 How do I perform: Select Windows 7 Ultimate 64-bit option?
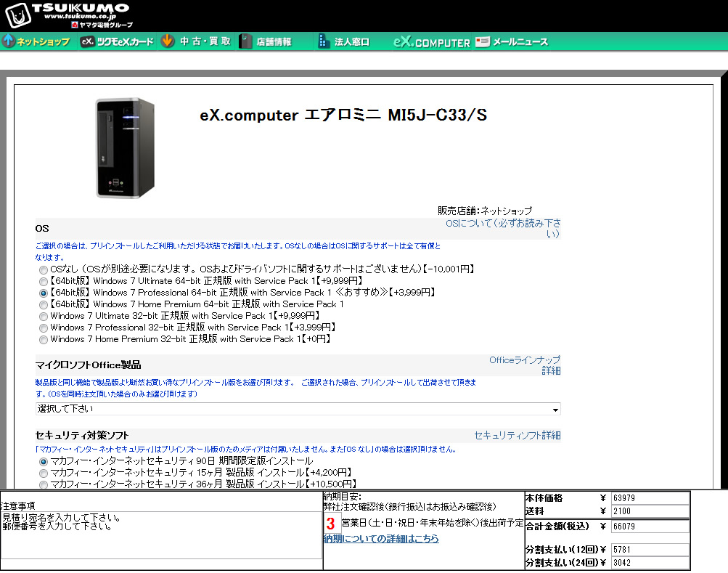43,282
